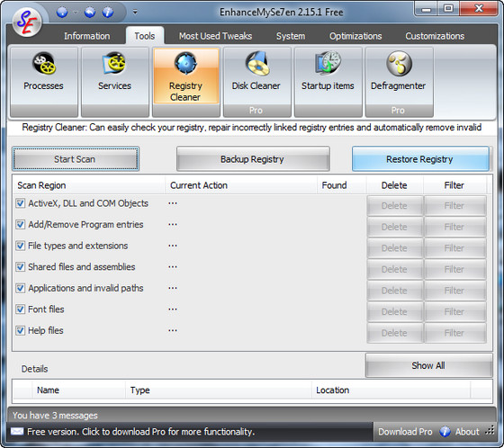Open the Disk Cleaner tool
Screen dimensions: 504x448
(x=256, y=82)
